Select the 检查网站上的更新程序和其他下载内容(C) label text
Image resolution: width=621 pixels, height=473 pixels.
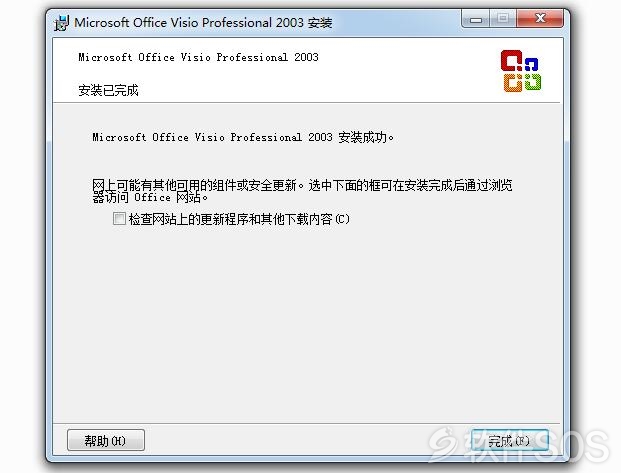[x=239, y=219]
